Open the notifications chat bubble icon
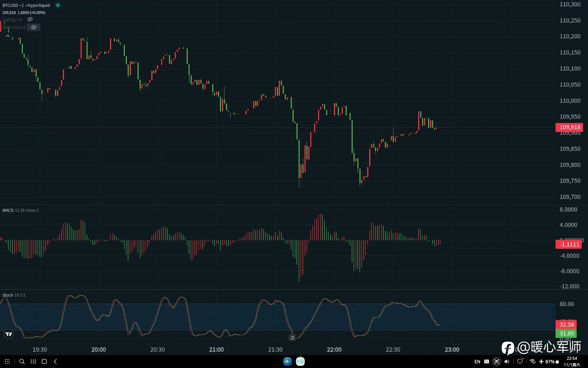The image size is (588, 368). tap(520, 361)
